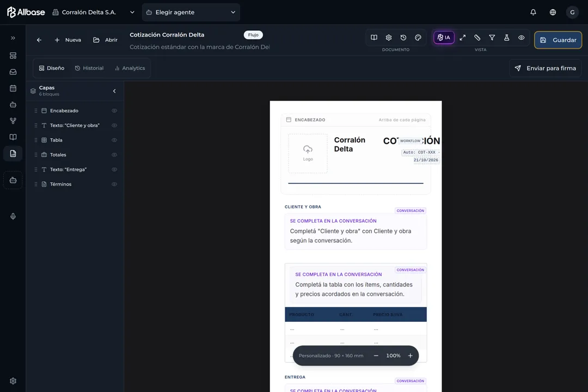Open version history clock icon in toolbar
Viewport: 588px width, 392px height.
tap(403, 38)
